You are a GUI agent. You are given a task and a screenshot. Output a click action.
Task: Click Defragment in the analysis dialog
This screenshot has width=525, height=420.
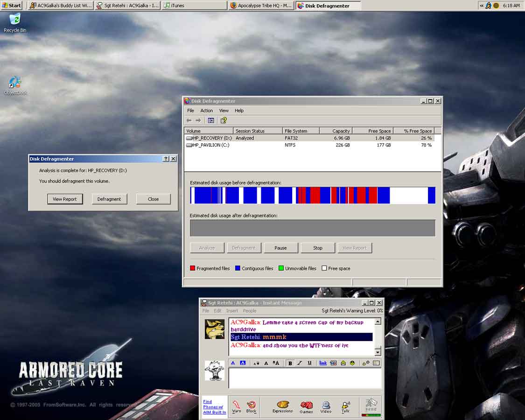pos(109,199)
